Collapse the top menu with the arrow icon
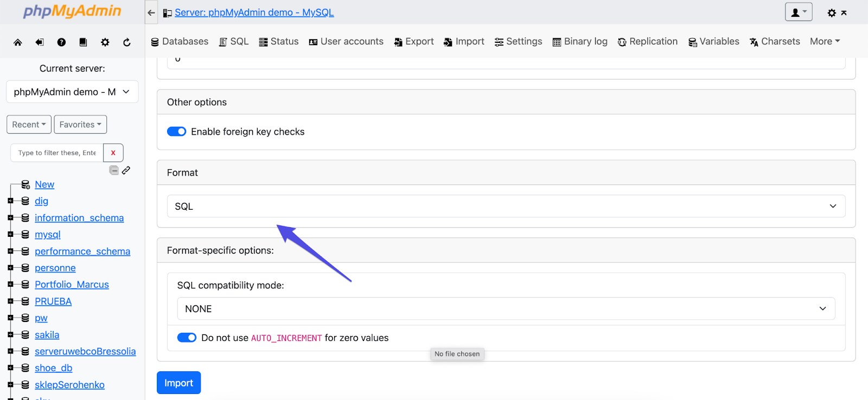 point(844,12)
